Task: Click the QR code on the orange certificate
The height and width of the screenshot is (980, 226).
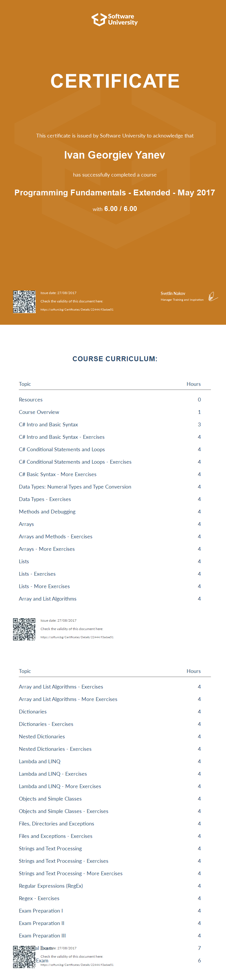Action: pos(24,302)
